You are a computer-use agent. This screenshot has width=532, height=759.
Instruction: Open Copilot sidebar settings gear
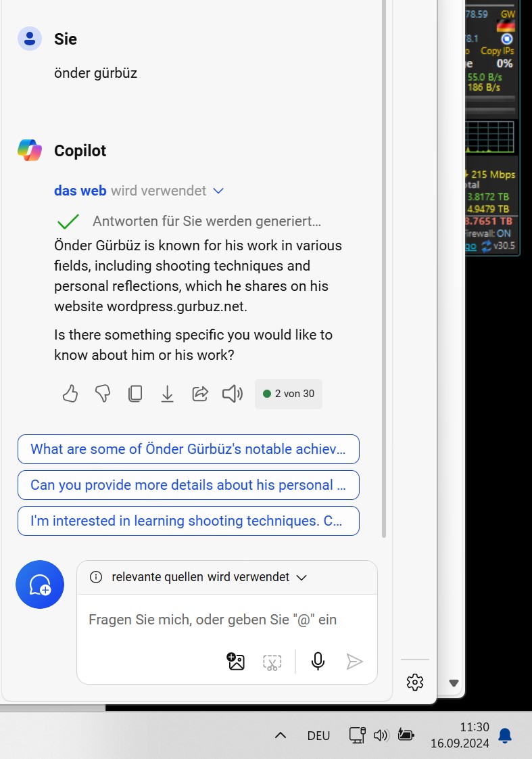tap(415, 682)
